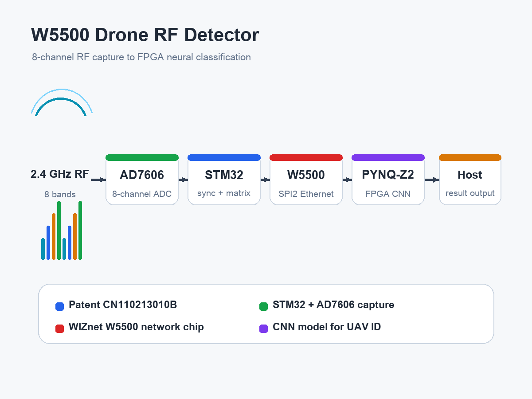Viewport: 532px width, 399px height.
Task: Click the 8-band spectrum bars graphic
Action: pyautogui.click(x=62, y=230)
